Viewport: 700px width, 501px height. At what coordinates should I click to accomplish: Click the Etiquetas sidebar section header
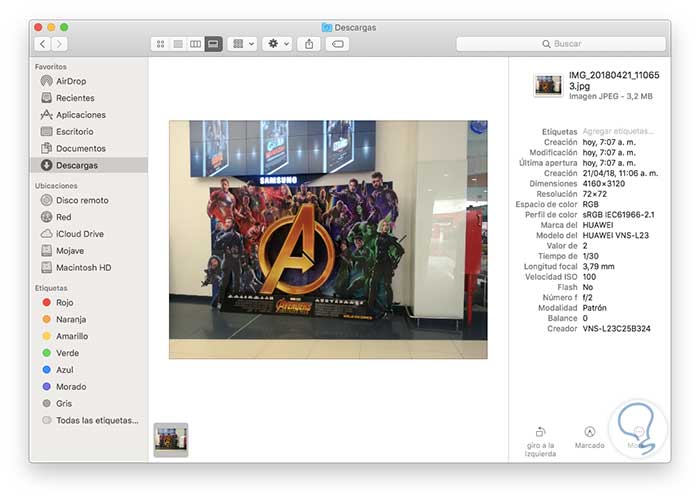coord(51,288)
